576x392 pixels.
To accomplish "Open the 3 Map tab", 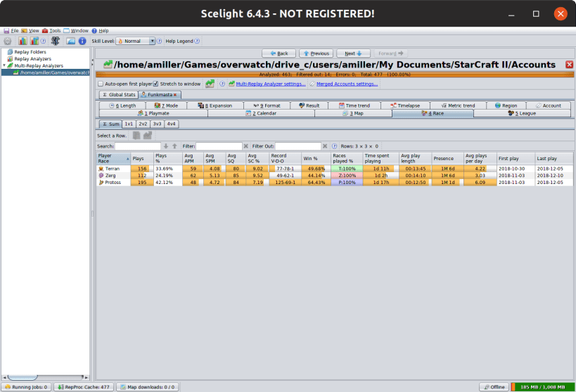I will pos(353,113).
